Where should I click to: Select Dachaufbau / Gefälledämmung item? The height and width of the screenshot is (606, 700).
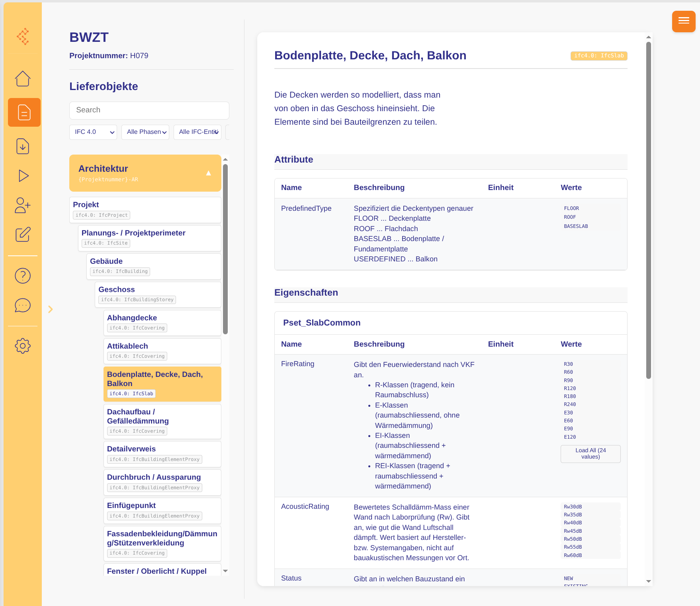point(162,422)
